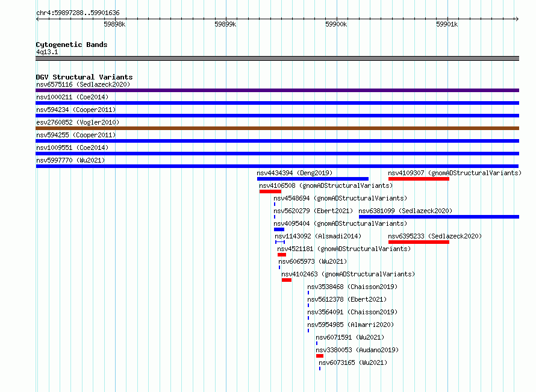Click the blue nsv4095404 variant bar
This screenshot has height=392, width=536.
pos(279,229)
